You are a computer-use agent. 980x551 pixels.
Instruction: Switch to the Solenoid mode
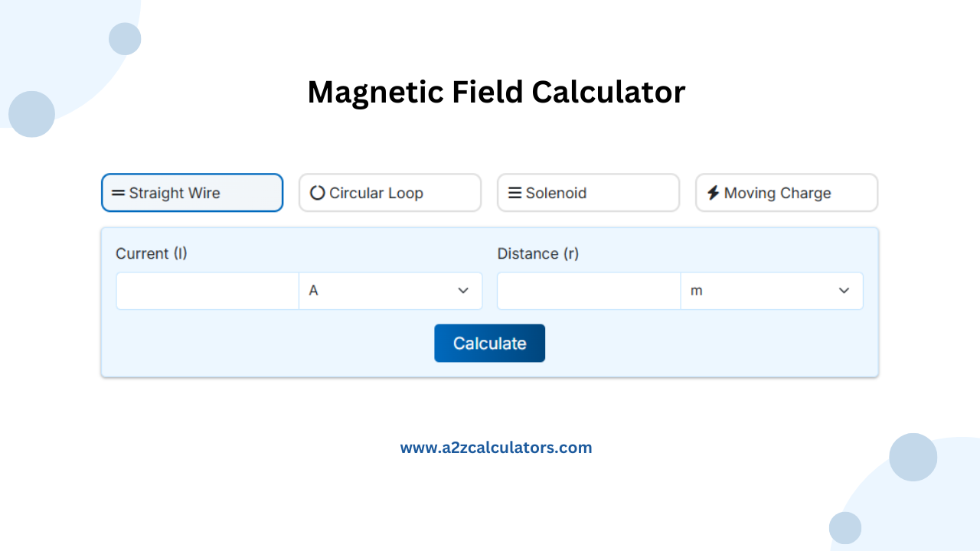click(x=588, y=193)
